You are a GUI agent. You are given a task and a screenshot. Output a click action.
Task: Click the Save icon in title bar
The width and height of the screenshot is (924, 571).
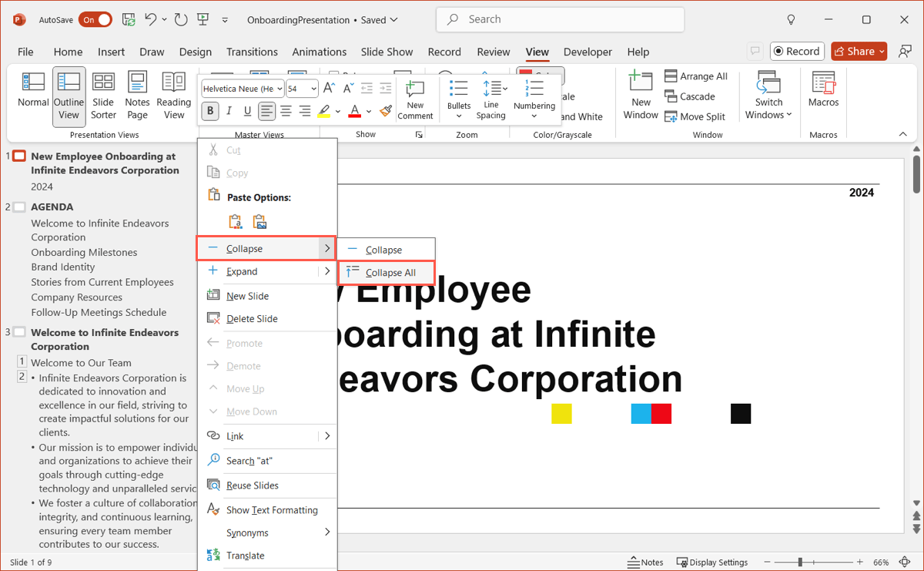(x=129, y=19)
